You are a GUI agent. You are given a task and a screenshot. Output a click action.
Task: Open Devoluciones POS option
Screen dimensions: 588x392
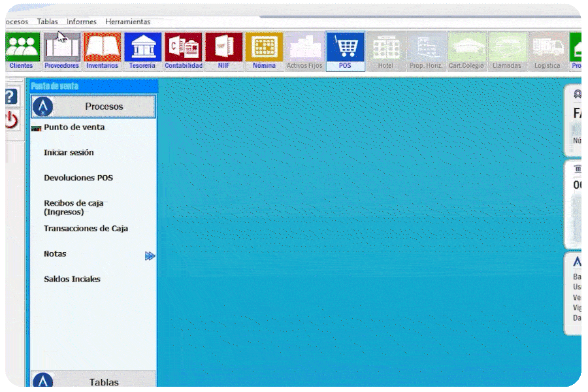pos(78,178)
